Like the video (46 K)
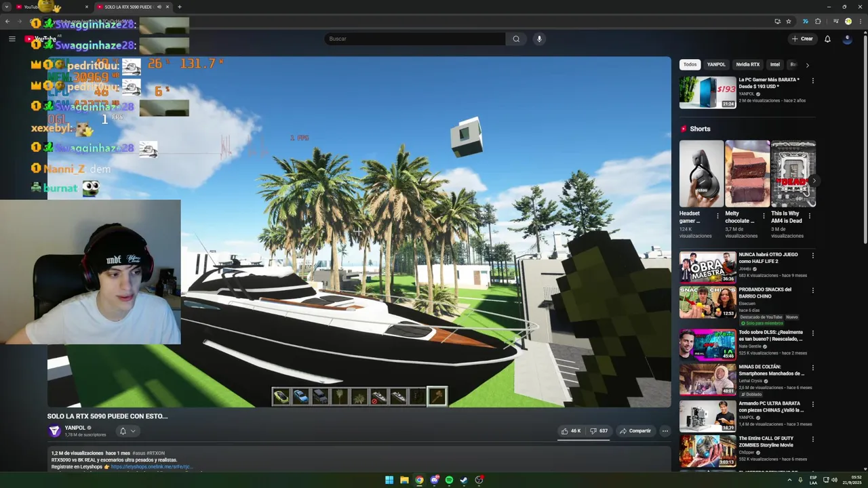 point(571,431)
